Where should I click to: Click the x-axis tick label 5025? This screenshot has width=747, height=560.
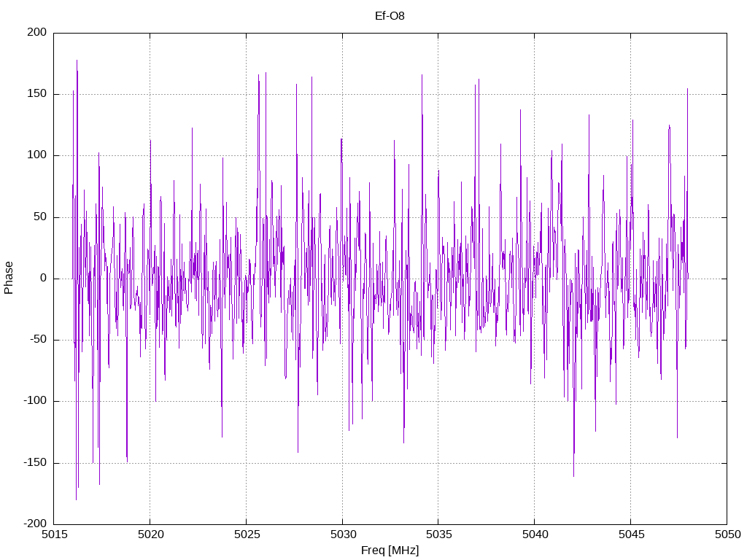point(247,534)
